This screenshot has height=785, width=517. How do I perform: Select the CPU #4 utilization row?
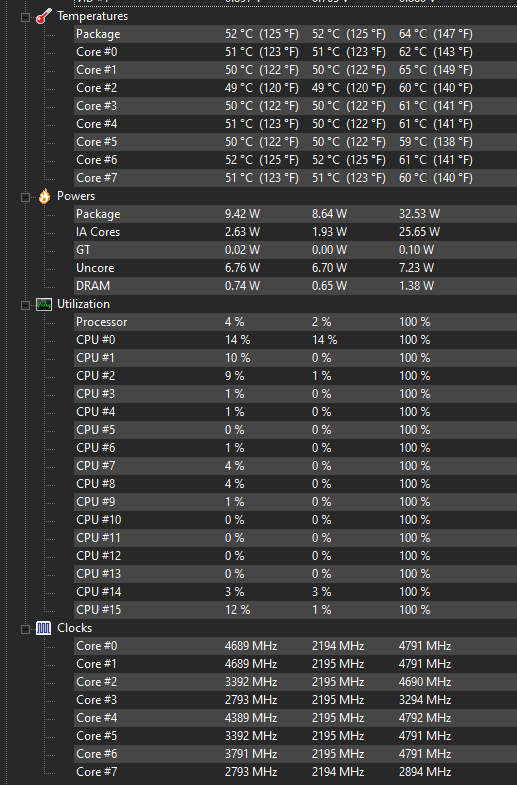pyautogui.click(x=295, y=412)
